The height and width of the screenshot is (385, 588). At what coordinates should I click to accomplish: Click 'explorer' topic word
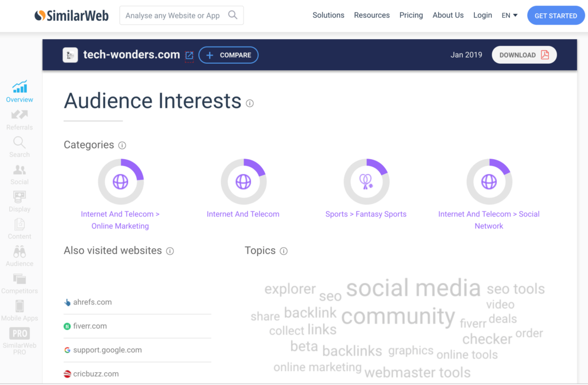[x=290, y=289]
